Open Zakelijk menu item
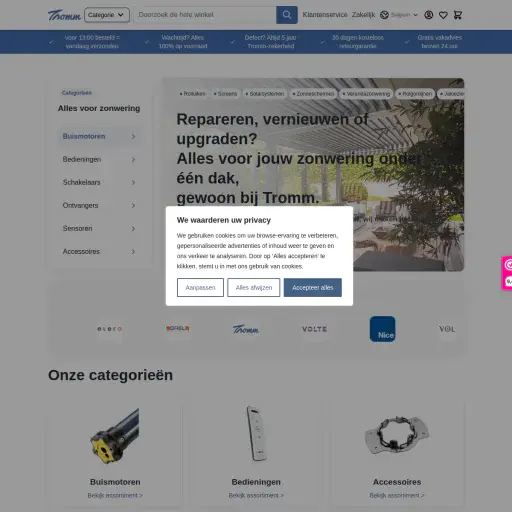512x512 pixels. click(363, 15)
